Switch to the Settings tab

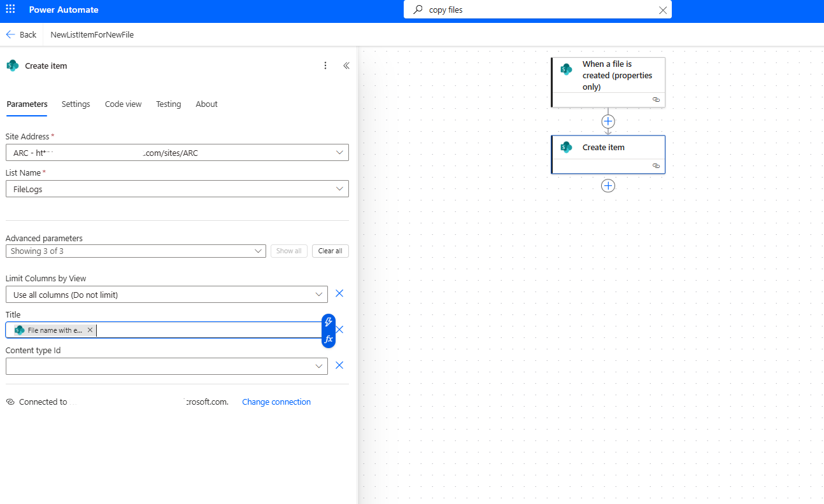click(76, 104)
